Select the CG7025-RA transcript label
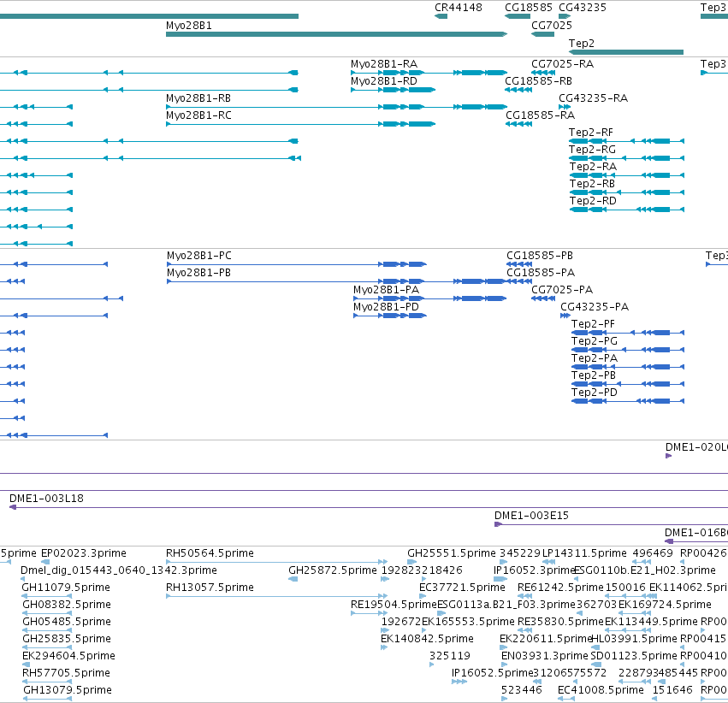Viewport: 728px width, 703px height. 562,63
